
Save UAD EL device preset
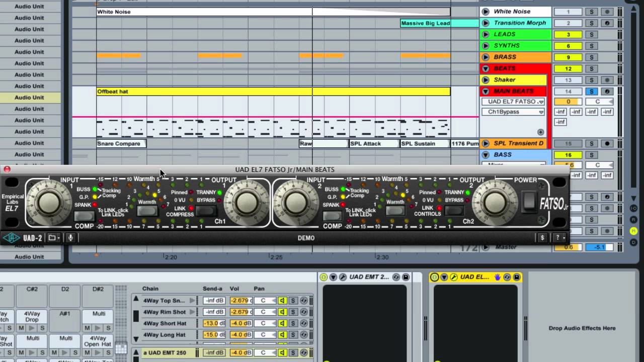(516, 277)
